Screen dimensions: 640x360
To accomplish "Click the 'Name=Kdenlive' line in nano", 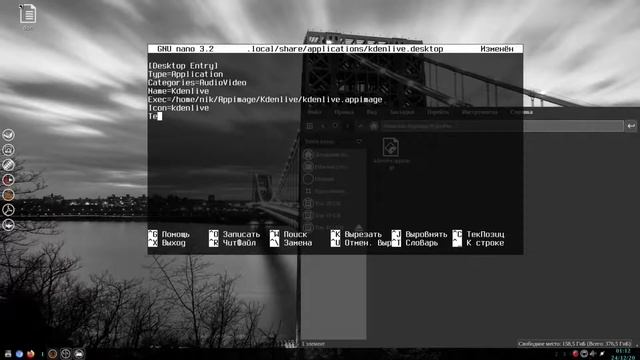I will pyautogui.click(x=179, y=91).
